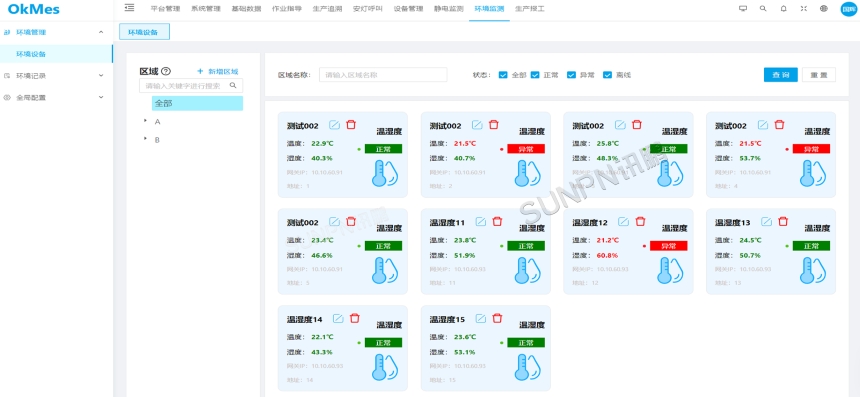Open the 基础数据 top menu
The width and height of the screenshot is (860, 397).
[246, 9]
